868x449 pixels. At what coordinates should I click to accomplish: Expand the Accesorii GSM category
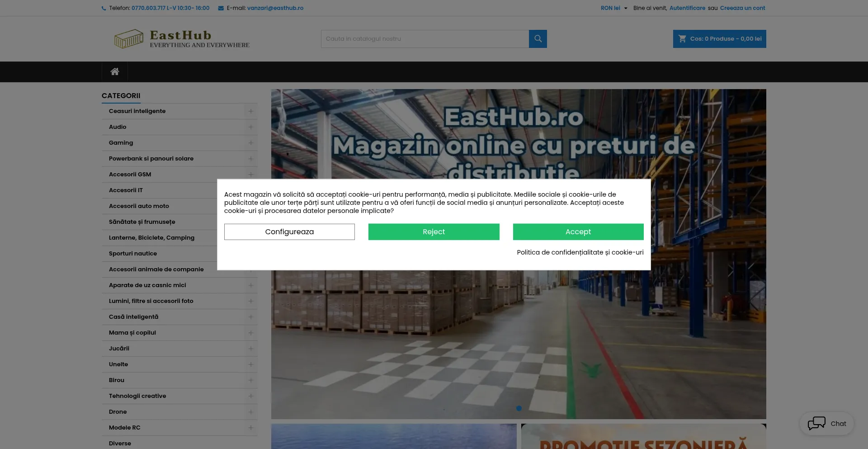coord(250,175)
